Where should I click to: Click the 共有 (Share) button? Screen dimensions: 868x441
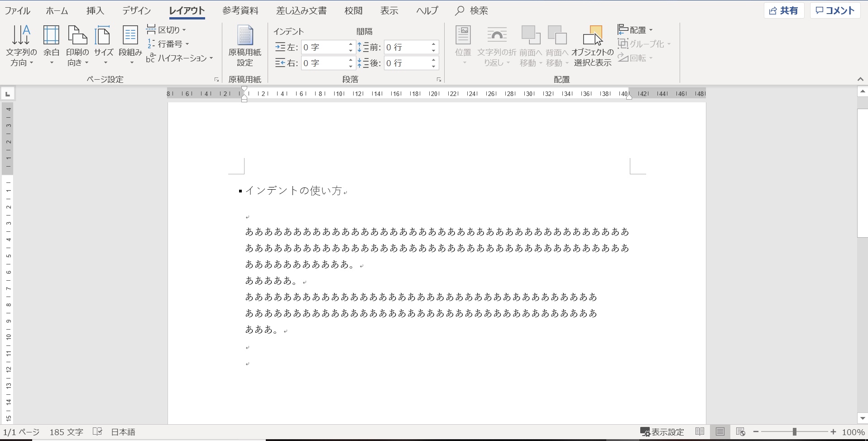click(x=784, y=10)
